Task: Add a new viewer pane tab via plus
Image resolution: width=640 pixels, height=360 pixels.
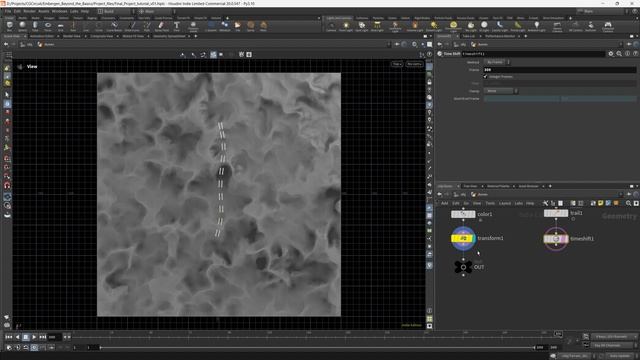Action: click(196, 36)
